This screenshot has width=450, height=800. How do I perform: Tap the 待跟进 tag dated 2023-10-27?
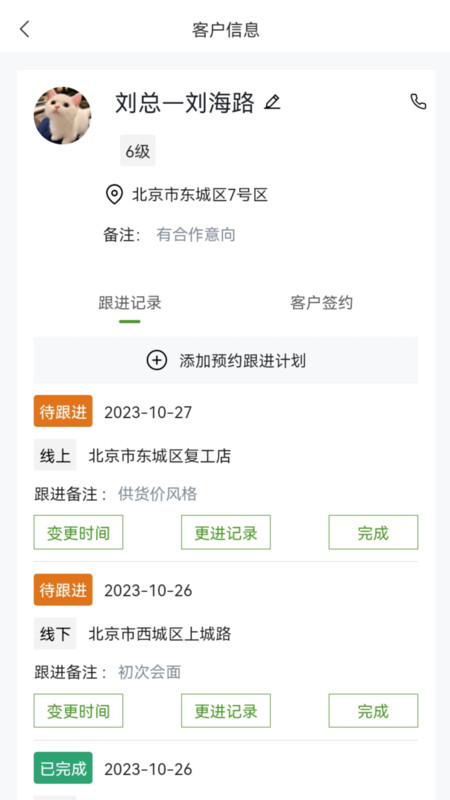63,411
